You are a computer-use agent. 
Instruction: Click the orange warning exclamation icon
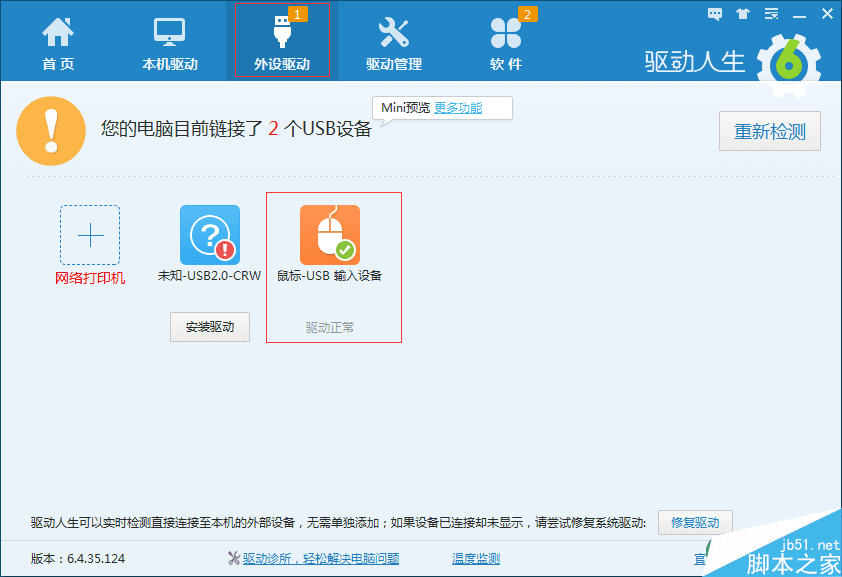[51, 131]
